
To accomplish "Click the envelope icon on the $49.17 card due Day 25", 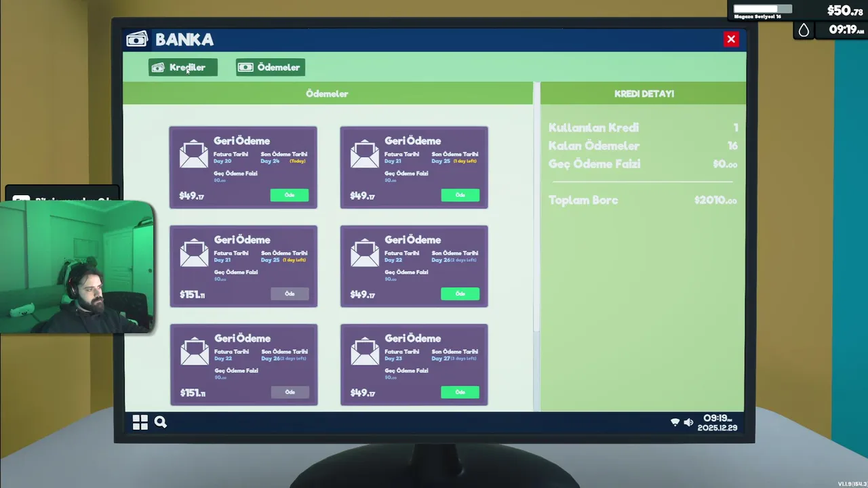I will point(365,154).
